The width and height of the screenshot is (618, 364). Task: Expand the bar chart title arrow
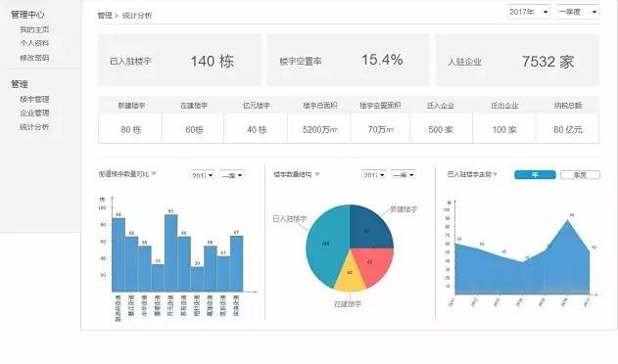154,173
